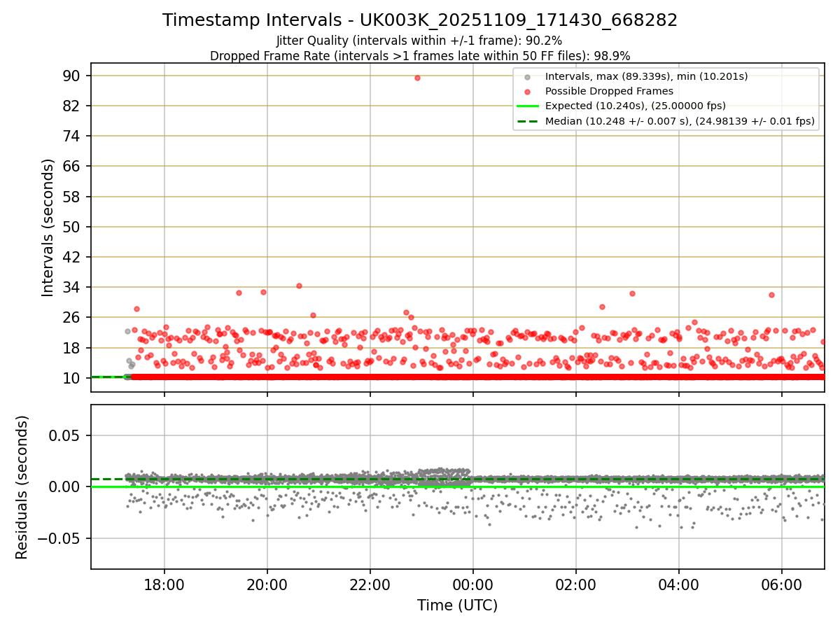The image size is (840, 630).
Task: Click the 89.339s outlier point near the top
Action: pyautogui.click(x=417, y=78)
